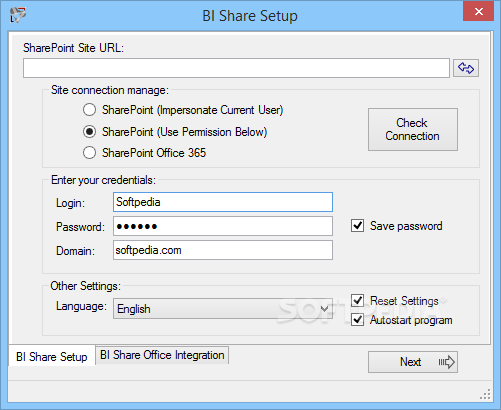
Task: Click the resize grip in window corner
Action: click(485, 394)
